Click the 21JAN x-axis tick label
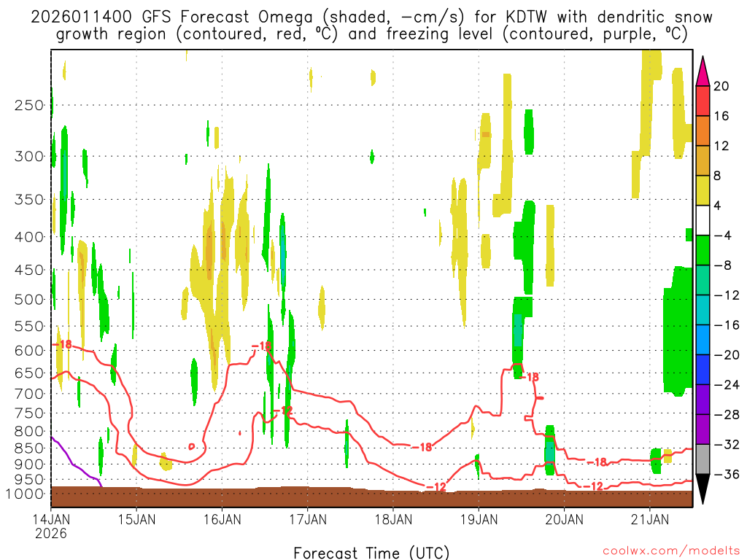747x560 pixels. 650,519
